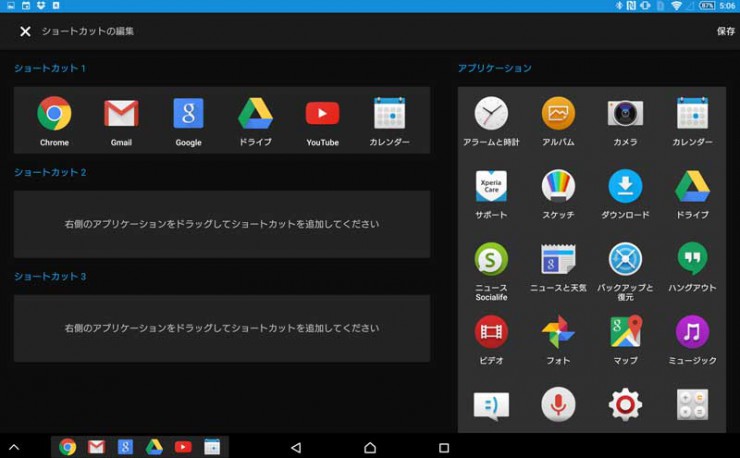The height and width of the screenshot is (458, 740).
Task: Select カレンダー icon in Shortcut 1 panel
Action: coord(389,113)
